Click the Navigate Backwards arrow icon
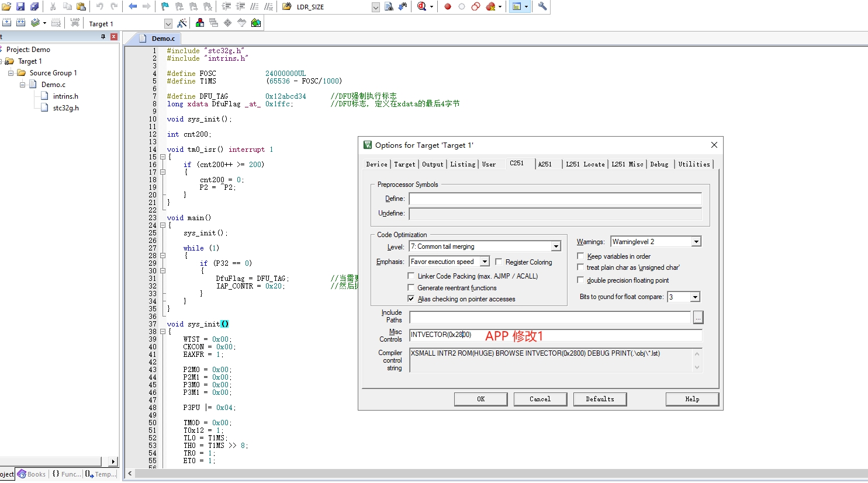 click(133, 6)
